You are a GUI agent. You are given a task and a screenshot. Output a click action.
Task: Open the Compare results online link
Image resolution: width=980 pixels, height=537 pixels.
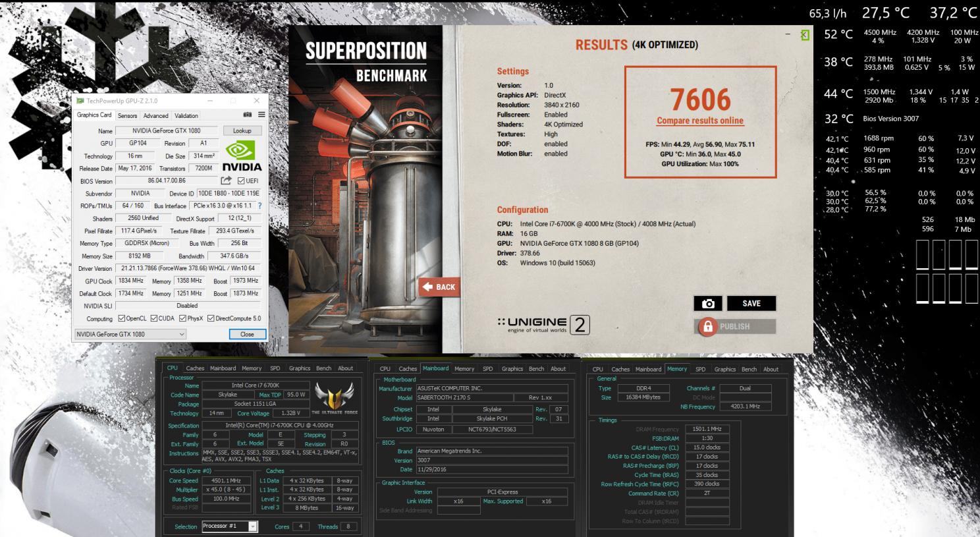coord(700,121)
